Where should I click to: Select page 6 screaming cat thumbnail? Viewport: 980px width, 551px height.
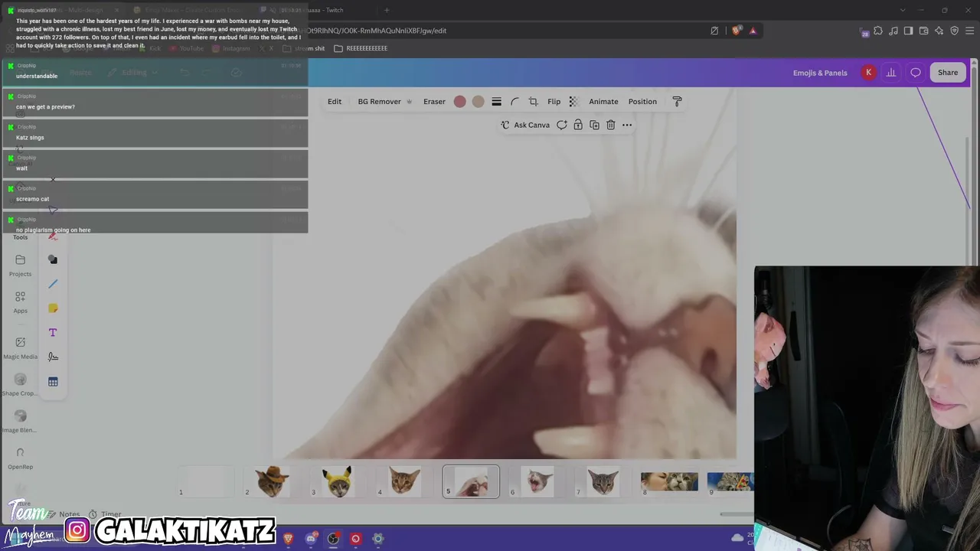tap(537, 481)
